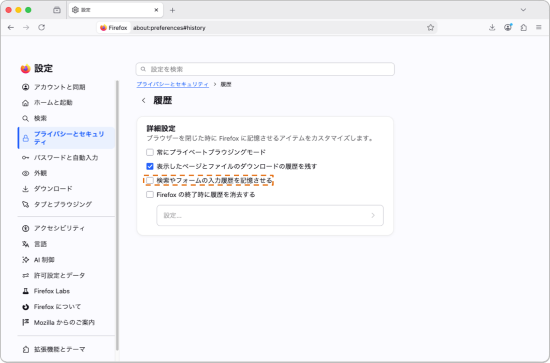Screen dimensions: 550x363
Task: Open the hamburger application menu
Action: [539, 27]
